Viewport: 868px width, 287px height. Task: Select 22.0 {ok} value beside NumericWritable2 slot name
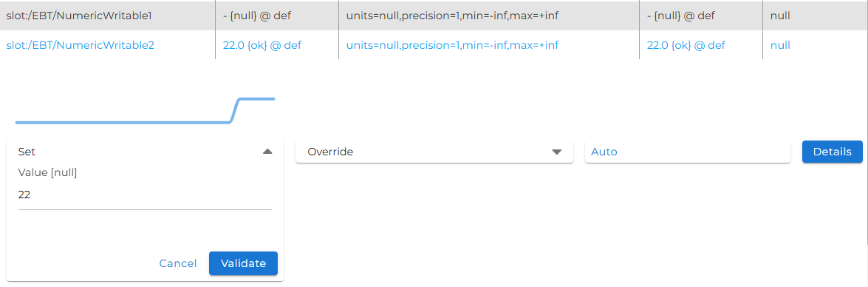(x=262, y=45)
